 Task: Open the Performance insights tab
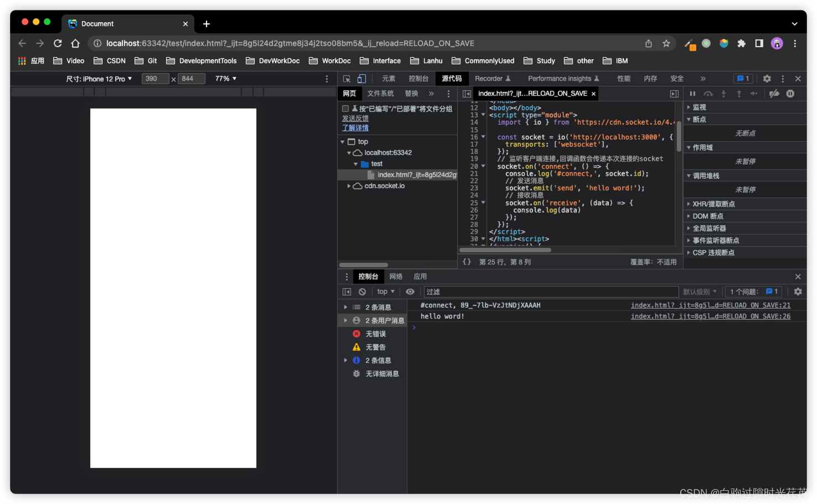(x=563, y=79)
